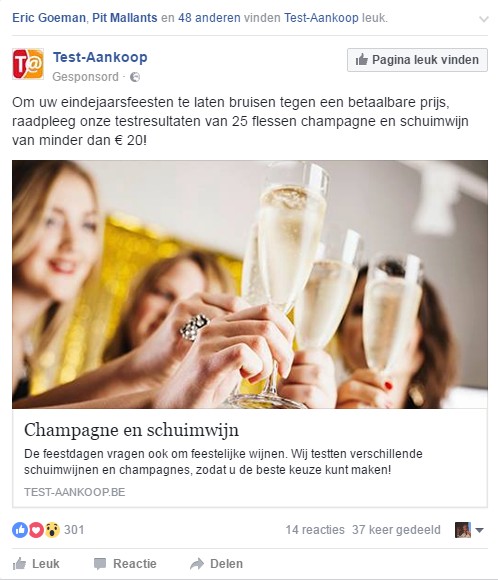The width and height of the screenshot is (498, 580).
Task: Open the dropdown arrow beside the profile thumbnail
Action: (x=480, y=530)
